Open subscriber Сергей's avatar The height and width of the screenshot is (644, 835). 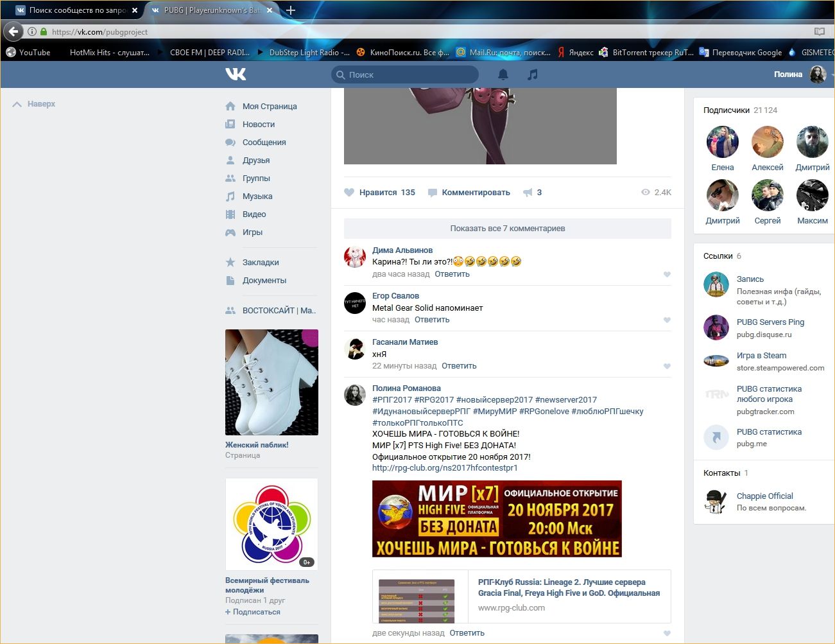(x=768, y=195)
